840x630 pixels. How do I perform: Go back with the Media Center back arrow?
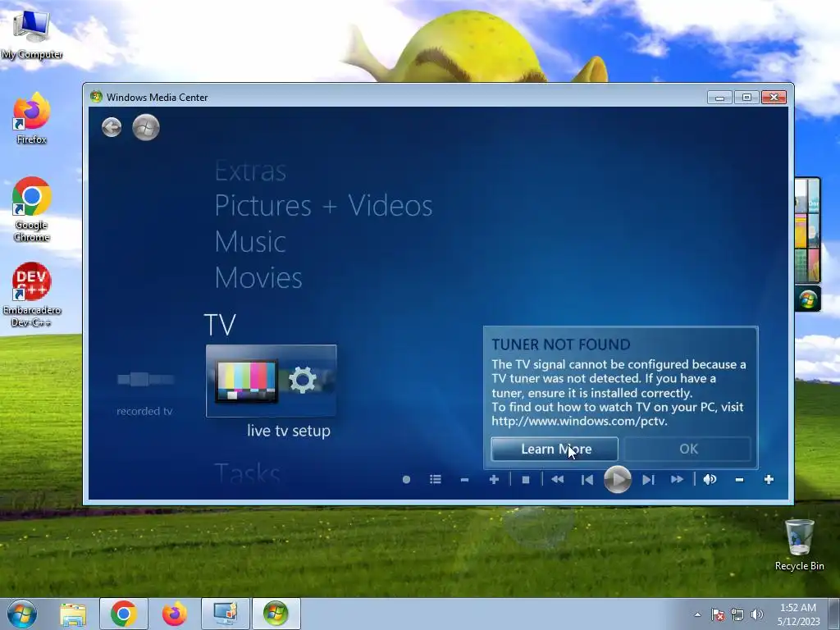coord(112,127)
